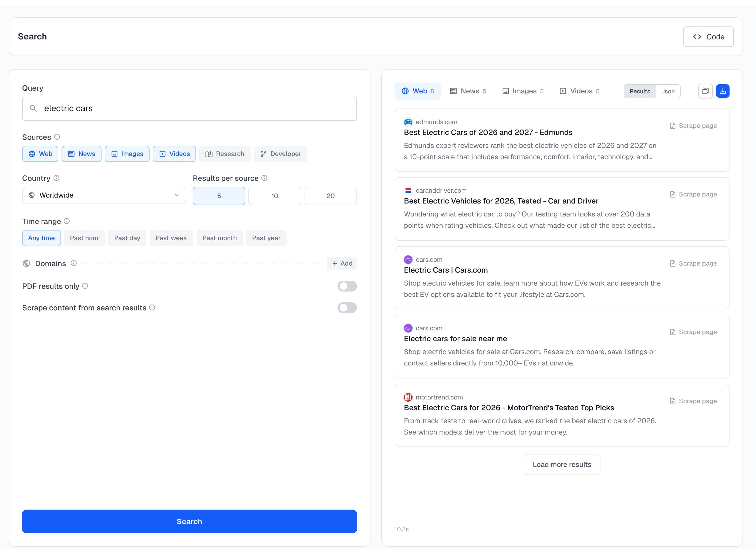Click the info icon beside Sources
This screenshot has width=756, height=549.
tap(57, 137)
